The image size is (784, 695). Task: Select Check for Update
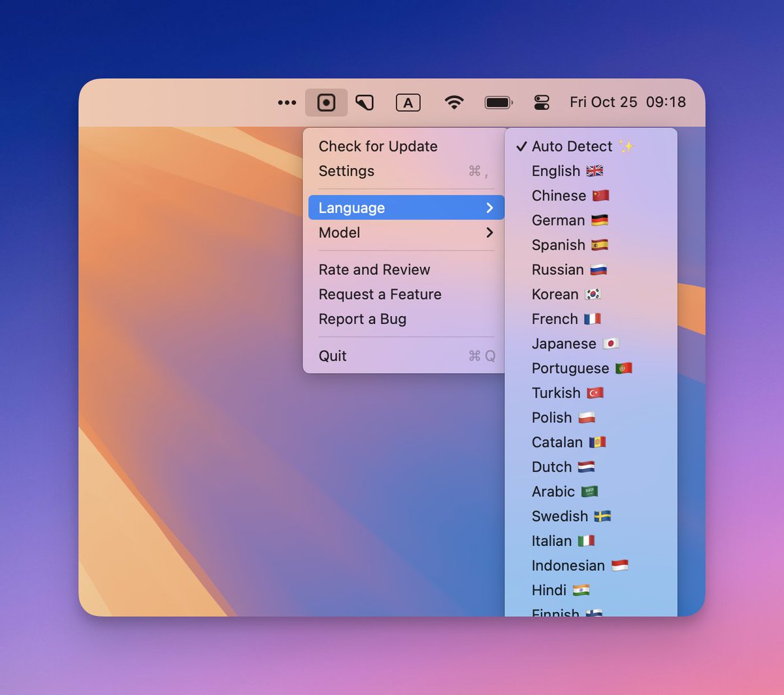click(x=378, y=146)
